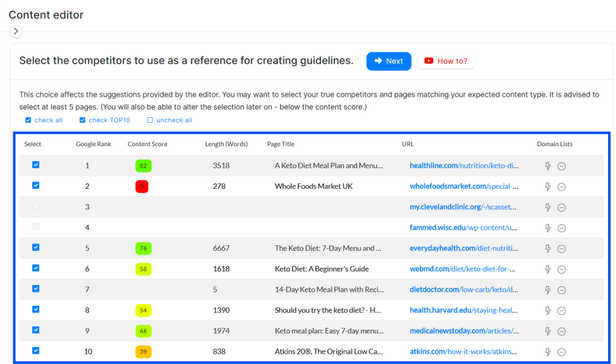Viewport: 616px width, 364px height.
Task: Click the remove icon on the wholefoodsmarket.com row
Action: 562,187
